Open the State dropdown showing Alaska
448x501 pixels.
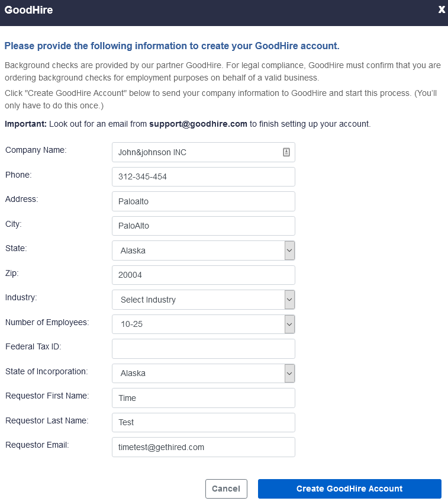pyautogui.click(x=203, y=250)
